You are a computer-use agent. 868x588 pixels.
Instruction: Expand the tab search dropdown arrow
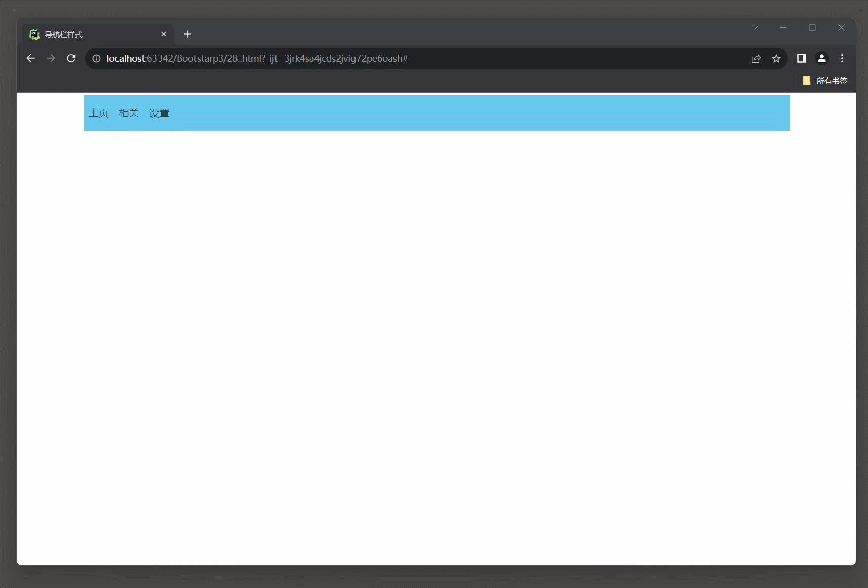pyautogui.click(x=755, y=28)
